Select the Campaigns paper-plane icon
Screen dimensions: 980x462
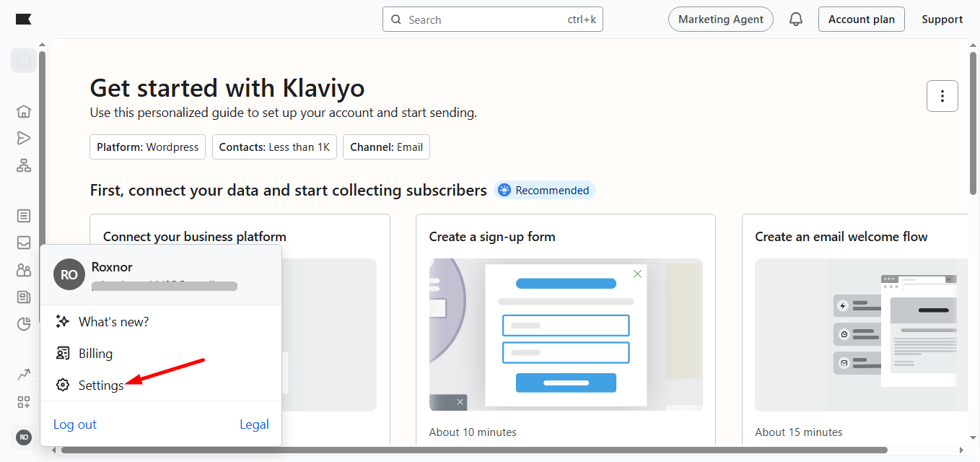pyautogui.click(x=24, y=137)
